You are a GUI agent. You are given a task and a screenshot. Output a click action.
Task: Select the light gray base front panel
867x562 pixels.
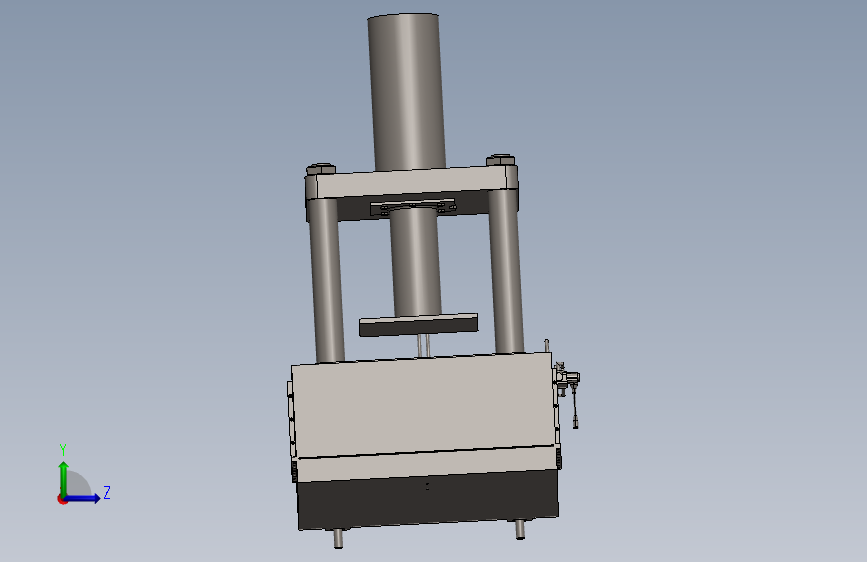click(423, 407)
